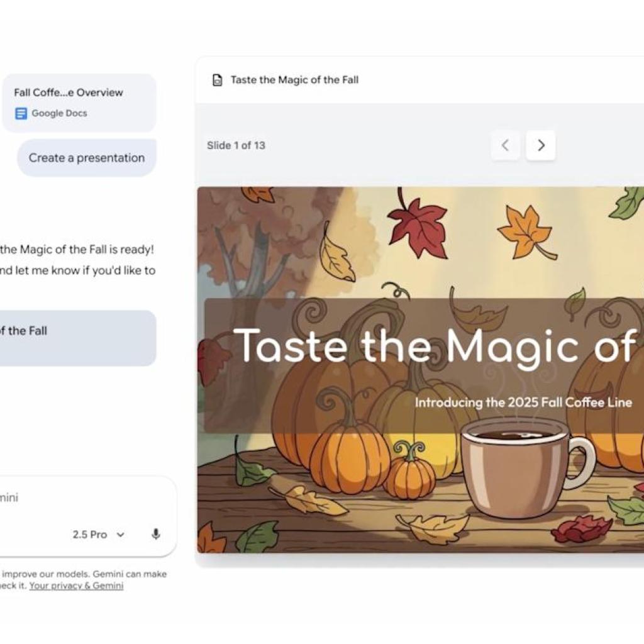Click the Google Slides icon beside the presentation title
The width and height of the screenshot is (644, 644).
coord(217,80)
